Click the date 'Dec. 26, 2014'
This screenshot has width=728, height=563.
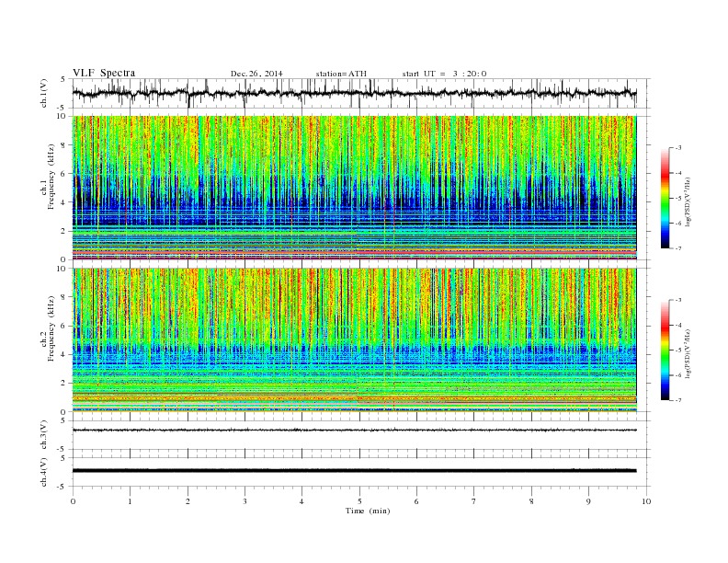[x=256, y=74]
